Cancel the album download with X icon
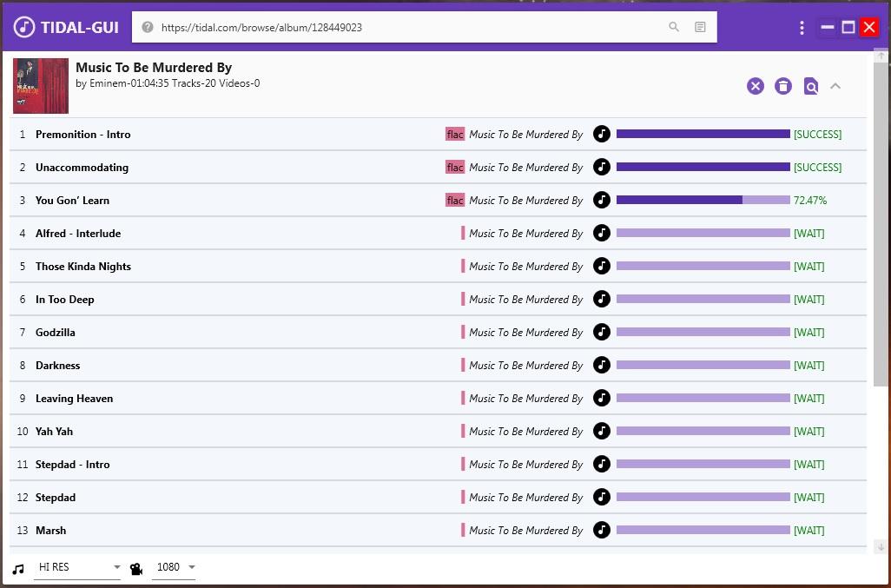This screenshot has height=588, width=891. tap(756, 86)
